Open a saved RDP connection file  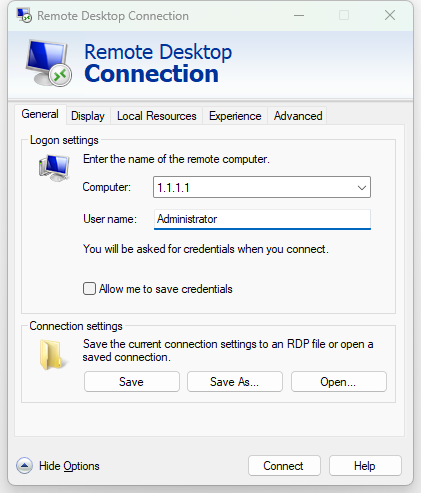click(339, 382)
